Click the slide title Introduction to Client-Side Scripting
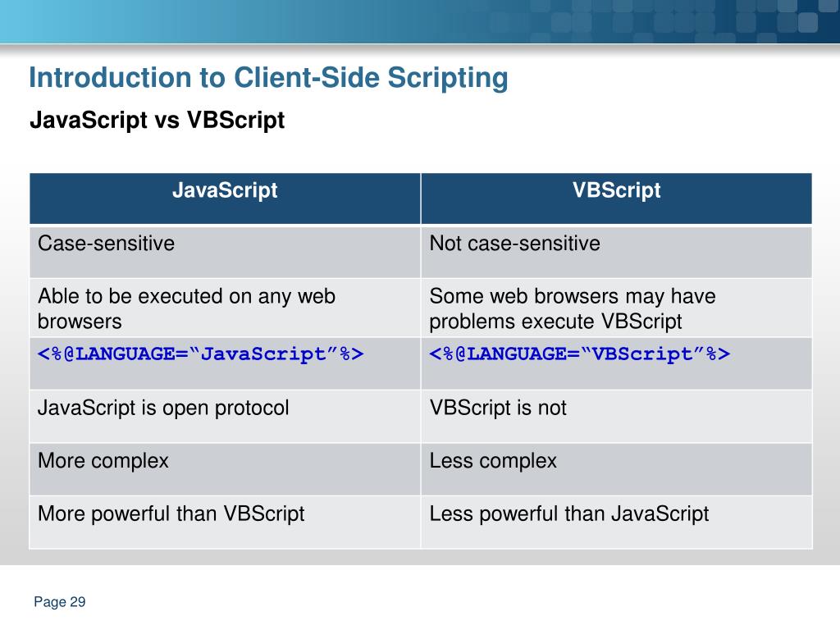Image resolution: width=840 pixels, height=630 pixels. point(268,78)
